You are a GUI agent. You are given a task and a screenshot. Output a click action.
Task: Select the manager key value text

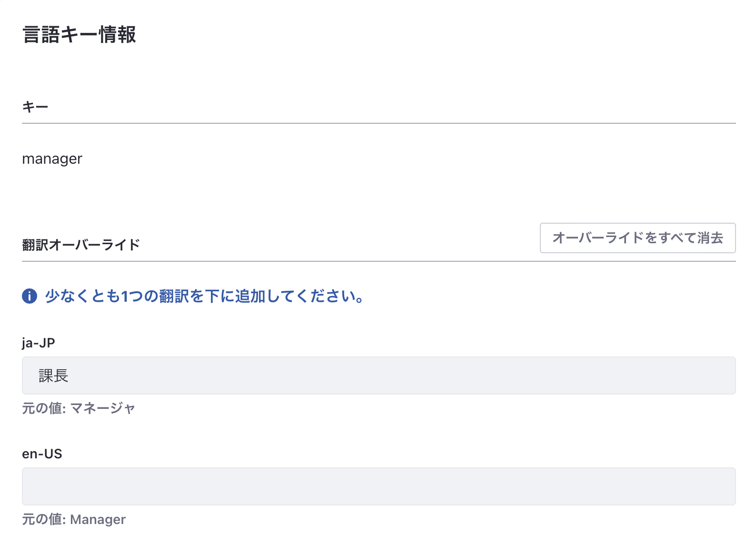pyautogui.click(x=52, y=159)
